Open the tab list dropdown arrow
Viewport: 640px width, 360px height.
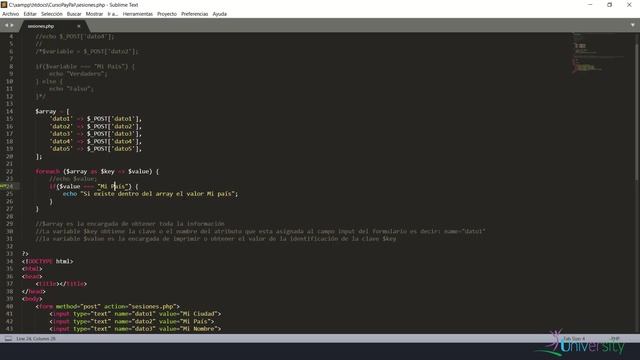click(x=633, y=25)
